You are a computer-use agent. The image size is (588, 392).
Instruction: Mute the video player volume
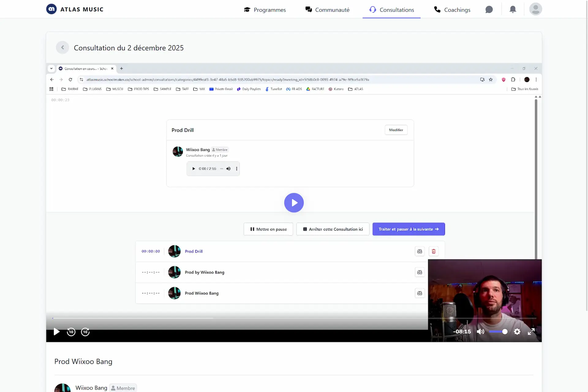point(481,332)
